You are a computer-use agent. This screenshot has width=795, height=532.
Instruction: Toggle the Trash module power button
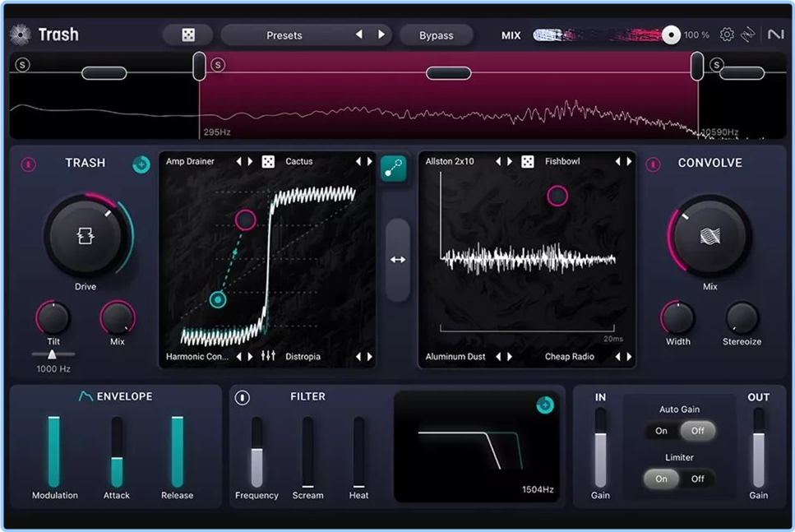pyautogui.click(x=29, y=164)
